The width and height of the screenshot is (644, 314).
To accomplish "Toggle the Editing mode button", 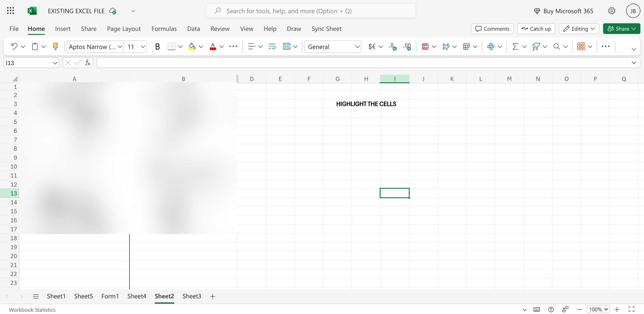I will pos(579,29).
